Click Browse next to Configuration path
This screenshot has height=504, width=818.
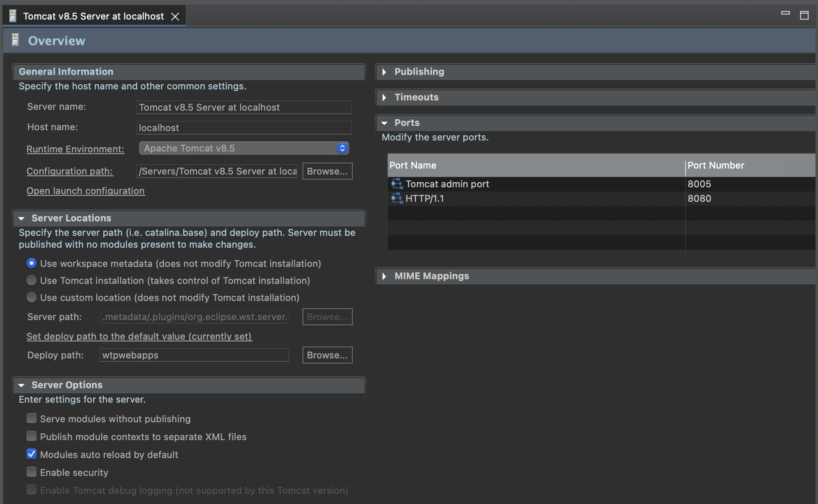(x=327, y=171)
